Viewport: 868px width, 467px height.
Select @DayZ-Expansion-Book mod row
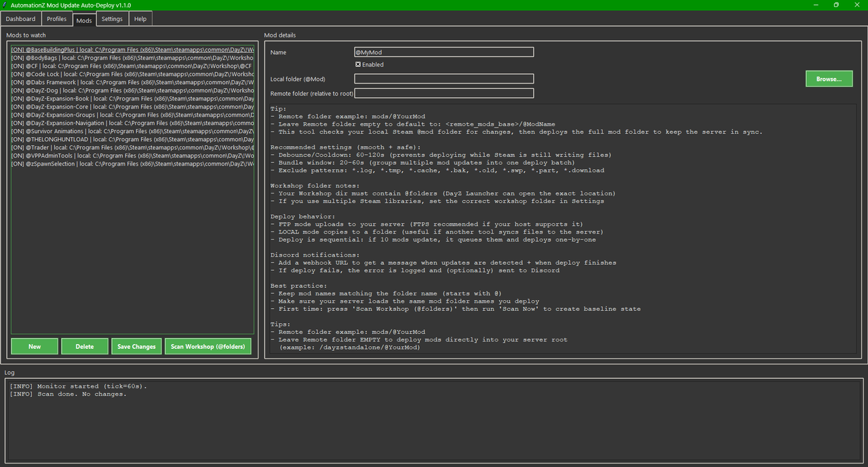[x=133, y=98]
